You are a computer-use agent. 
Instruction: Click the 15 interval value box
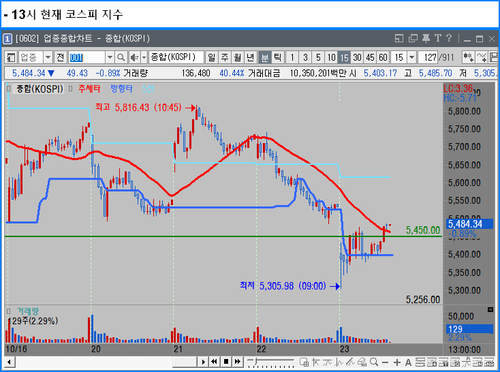(x=399, y=58)
